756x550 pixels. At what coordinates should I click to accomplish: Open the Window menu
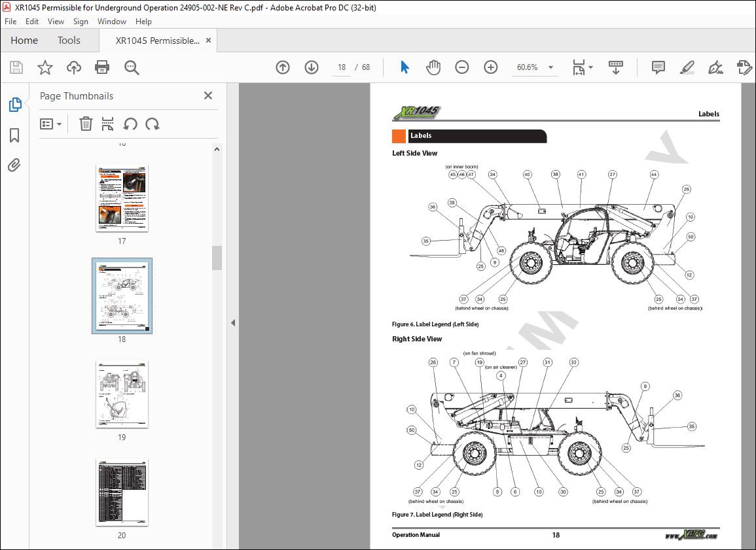(x=112, y=21)
